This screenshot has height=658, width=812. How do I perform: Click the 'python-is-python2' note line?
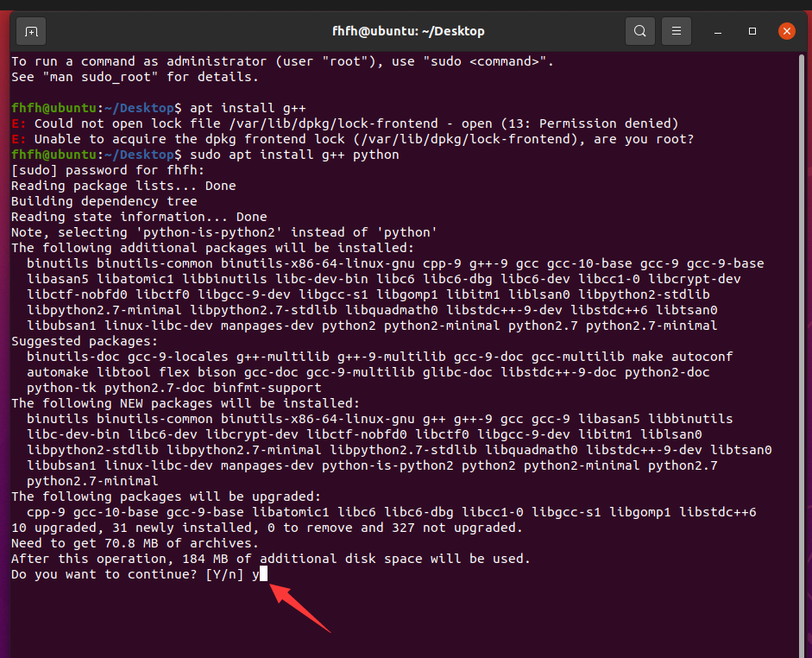(224, 232)
